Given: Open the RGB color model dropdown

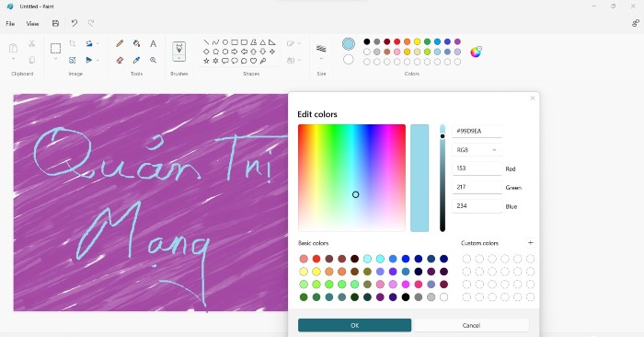Looking at the screenshot, I should (x=477, y=150).
